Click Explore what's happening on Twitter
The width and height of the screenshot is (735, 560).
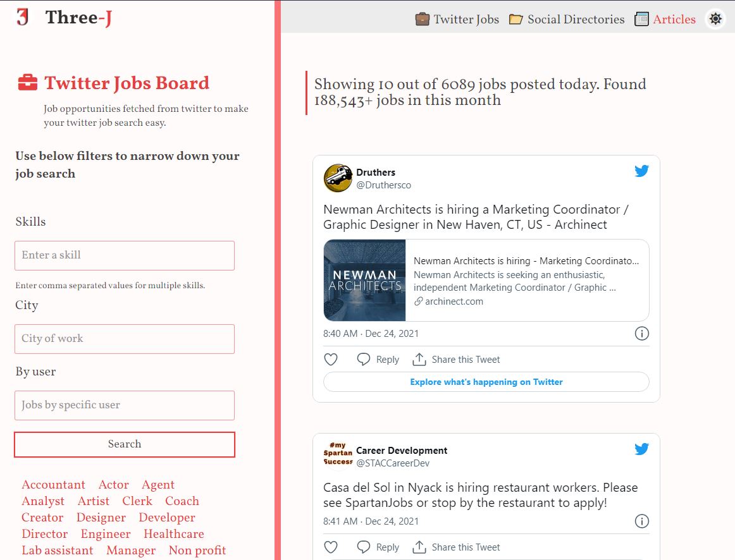486,382
